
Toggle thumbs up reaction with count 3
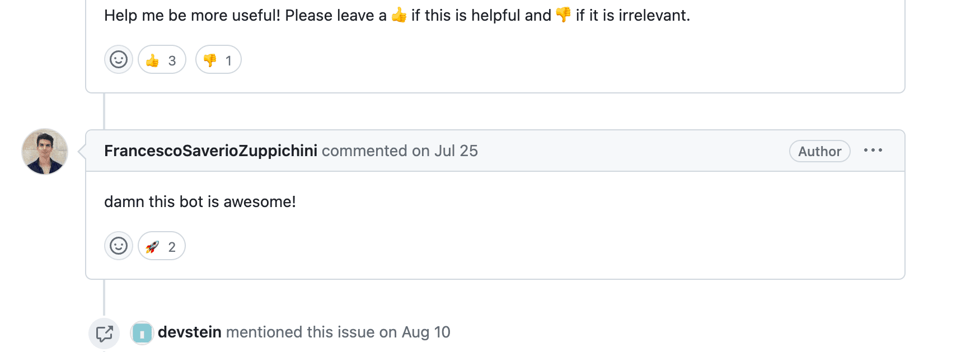tap(162, 60)
